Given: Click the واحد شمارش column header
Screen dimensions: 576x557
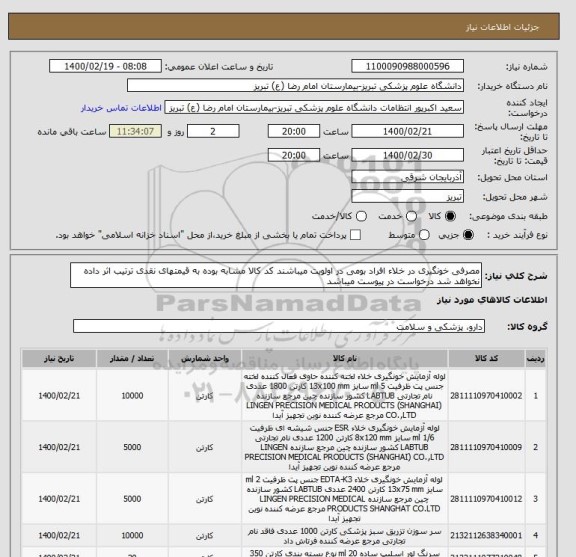Looking at the screenshot, I should [x=205, y=358].
